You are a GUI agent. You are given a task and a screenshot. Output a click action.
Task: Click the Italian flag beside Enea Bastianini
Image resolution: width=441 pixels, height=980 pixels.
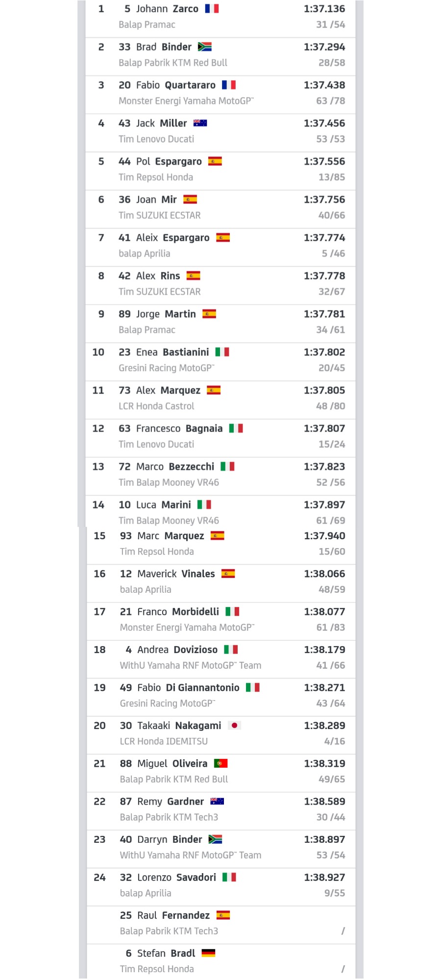coord(222,352)
